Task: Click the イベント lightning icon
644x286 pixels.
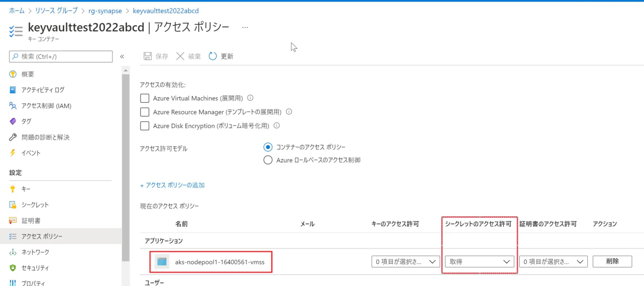Action: pyautogui.click(x=13, y=153)
